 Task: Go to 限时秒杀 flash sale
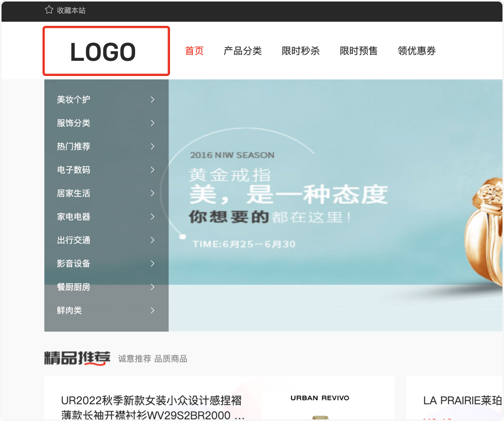[x=301, y=51]
